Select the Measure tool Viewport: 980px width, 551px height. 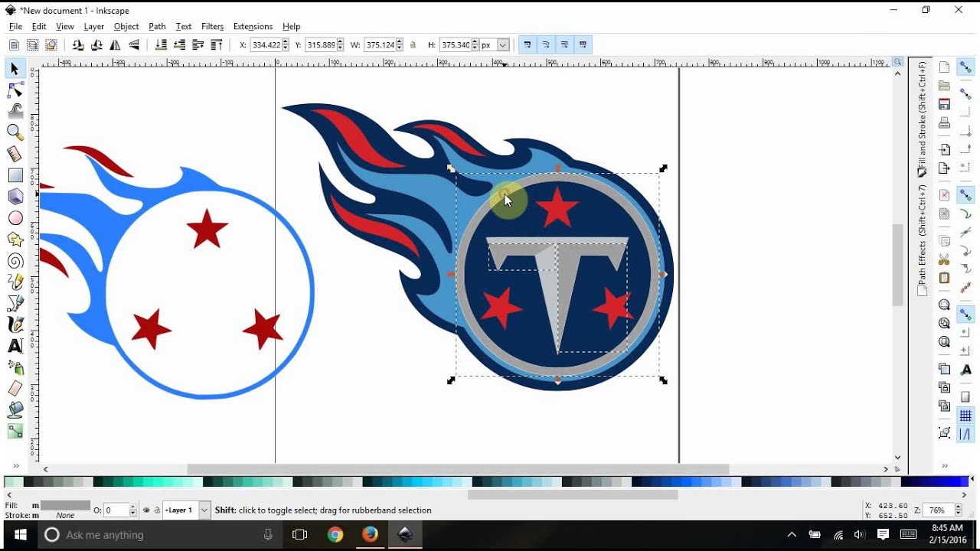coord(15,154)
